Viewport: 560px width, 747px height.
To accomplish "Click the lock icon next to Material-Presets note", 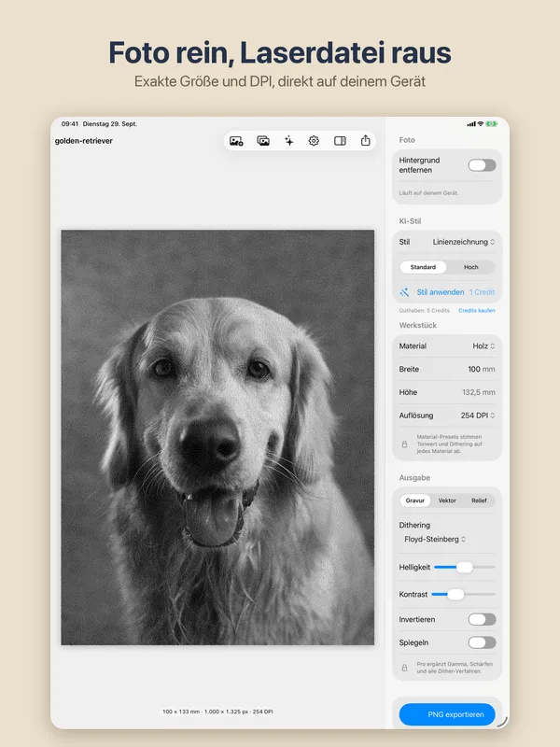I will click(x=405, y=444).
